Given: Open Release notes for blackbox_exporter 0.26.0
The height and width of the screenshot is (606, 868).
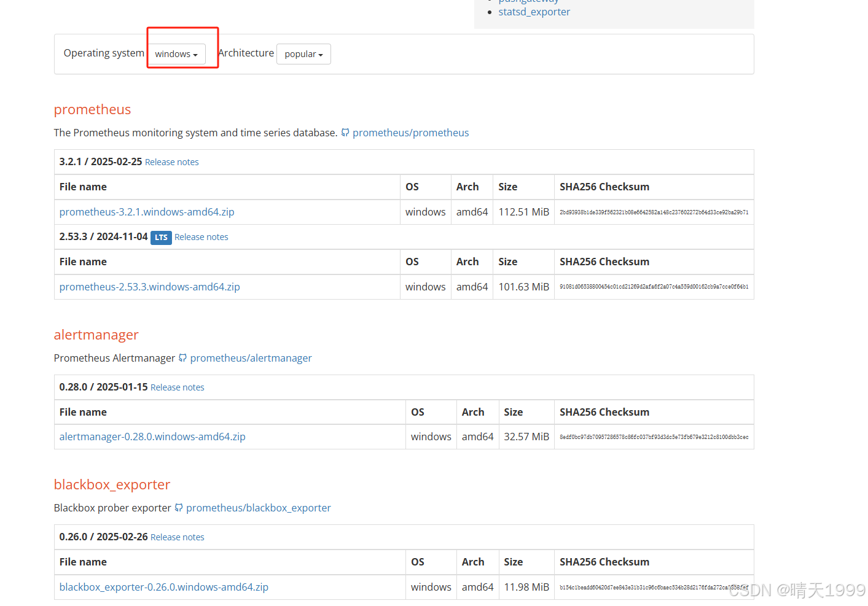Looking at the screenshot, I should [x=177, y=537].
